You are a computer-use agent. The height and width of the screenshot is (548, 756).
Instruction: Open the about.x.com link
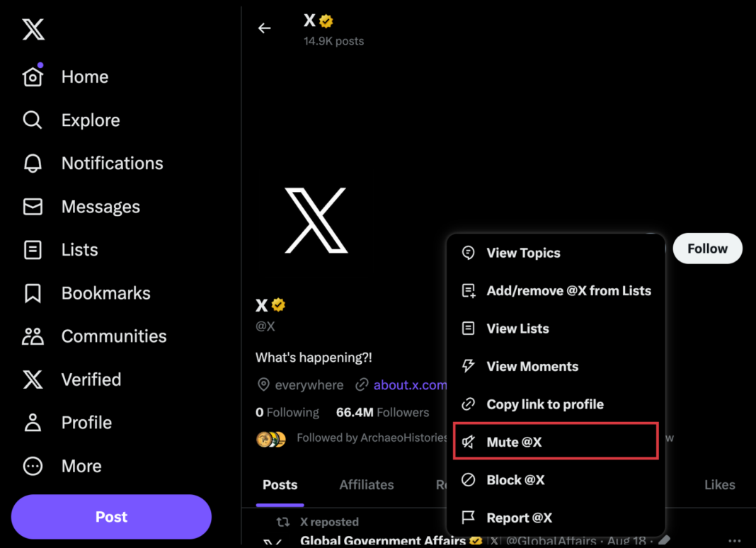coord(410,385)
